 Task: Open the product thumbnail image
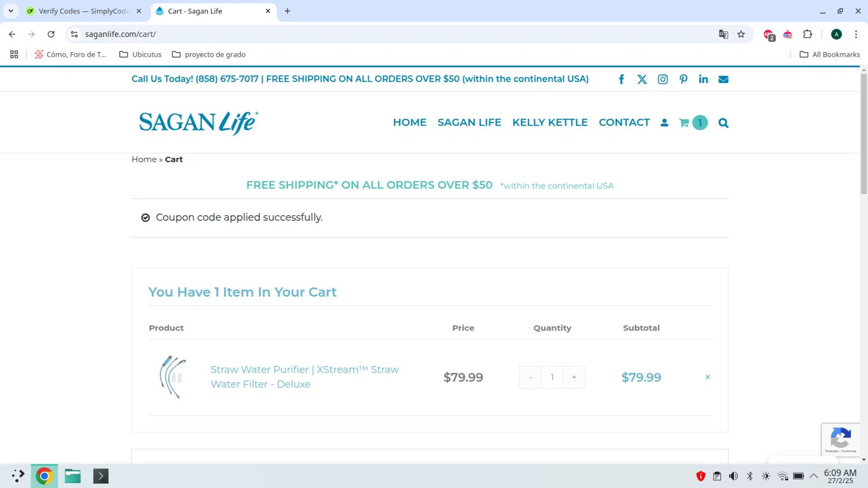(173, 377)
